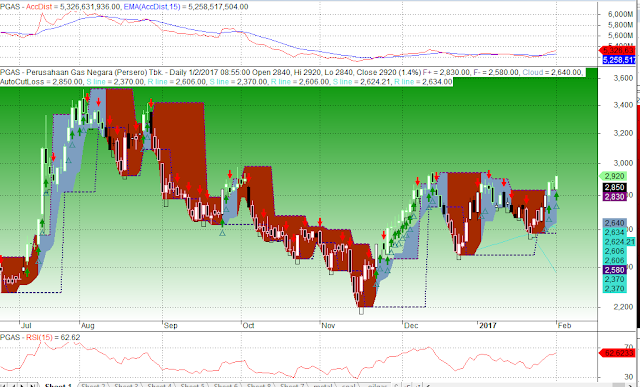Click the dark 2,580 F- axis label
Screen dimensions: 640x387
(614, 270)
